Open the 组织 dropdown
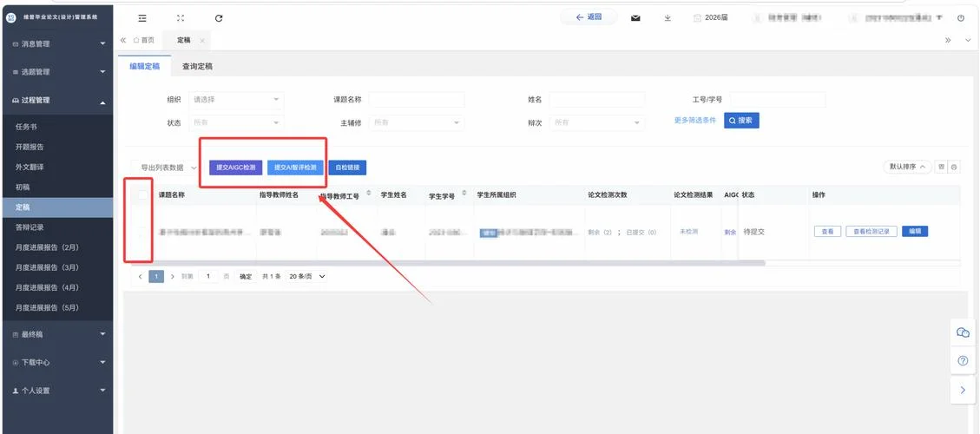This screenshot has width=980, height=434. click(x=236, y=100)
